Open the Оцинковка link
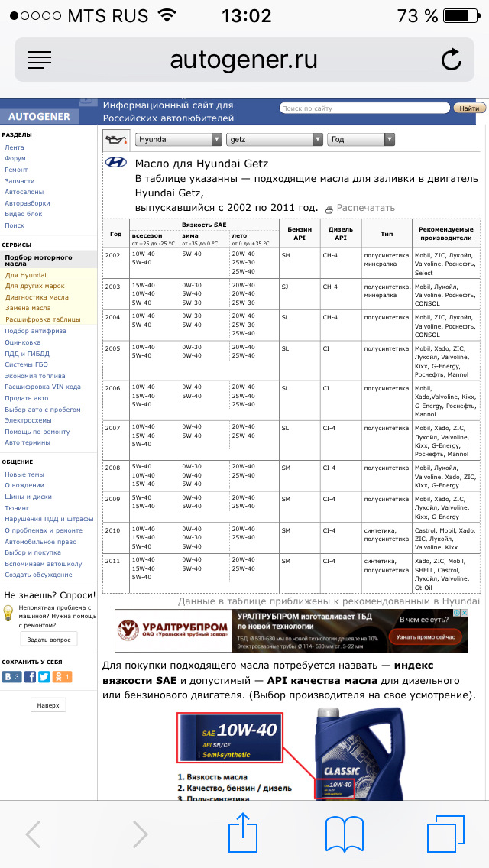Image resolution: width=489 pixels, height=868 pixels. [23, 342]
